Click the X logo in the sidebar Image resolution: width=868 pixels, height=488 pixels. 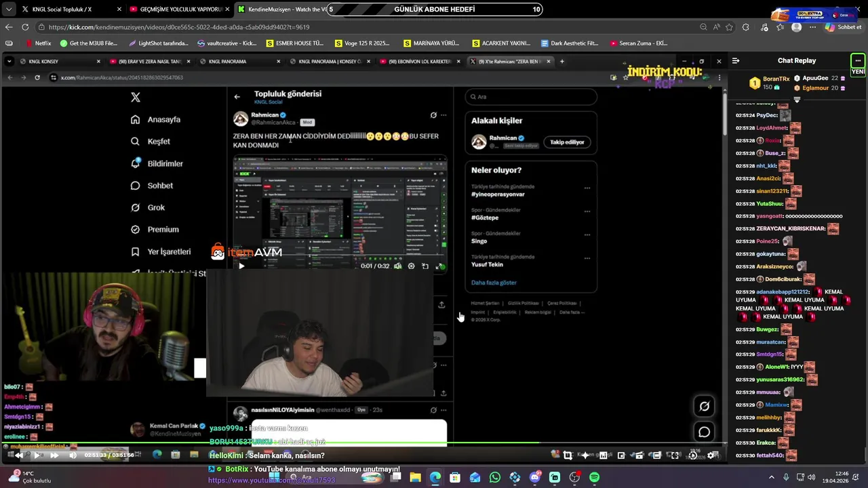click(x=136, y=98)
